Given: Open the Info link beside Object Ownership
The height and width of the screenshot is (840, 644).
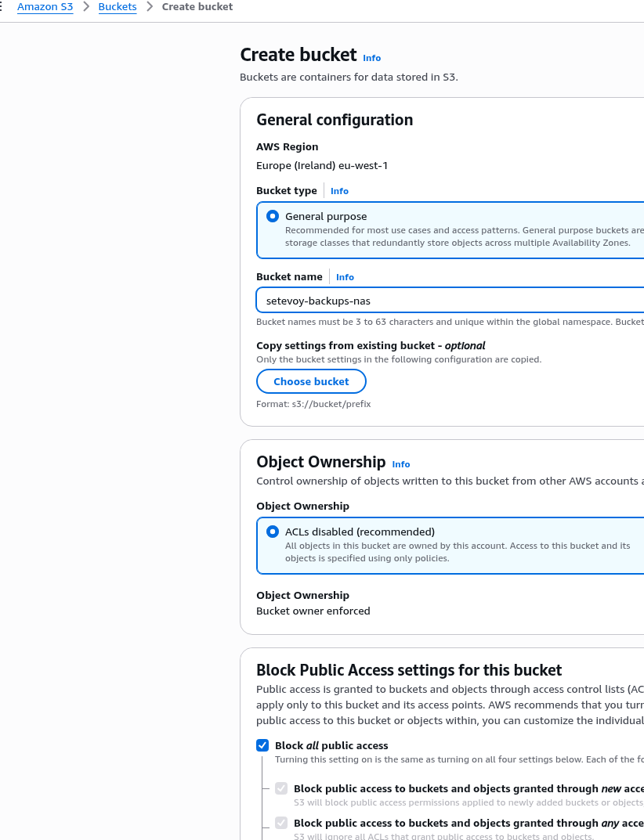Looking at the screenshot, I should (x=400, y=464).
